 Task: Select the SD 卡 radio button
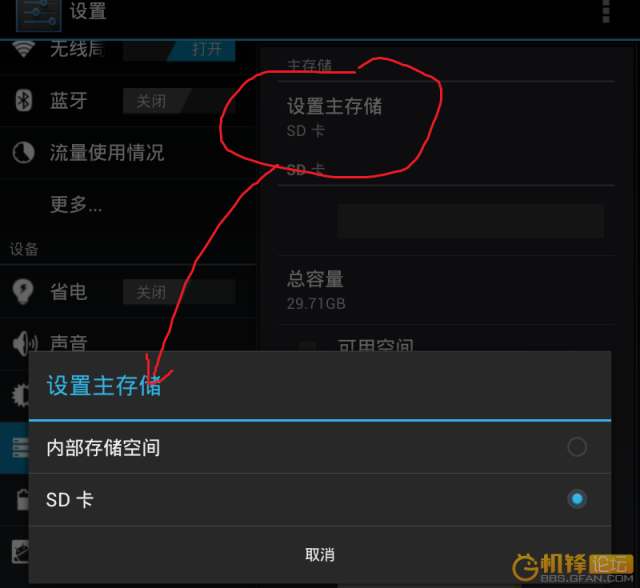pyautogui.click(x=577, y=499)
